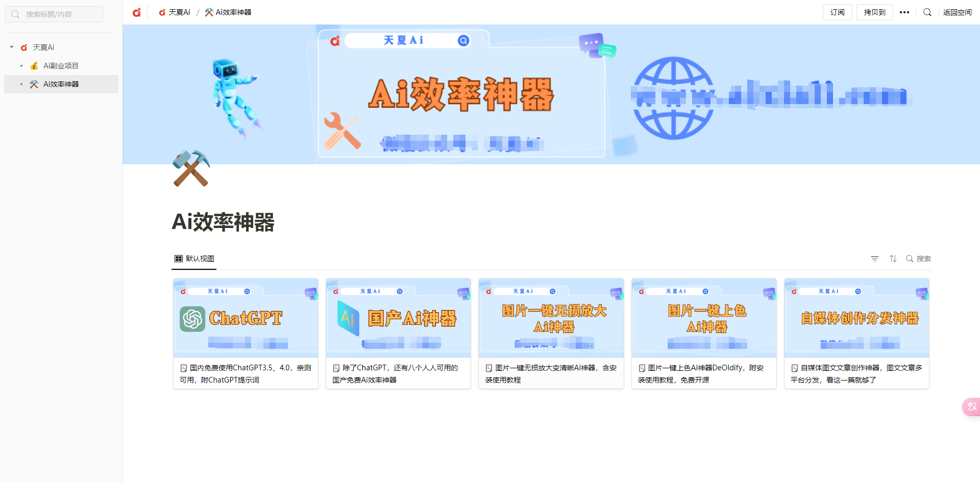Viewport: 980px width, 482px height.
Task: Click the 拷贝到 copy-to button
Action: [x=874, y=12]
